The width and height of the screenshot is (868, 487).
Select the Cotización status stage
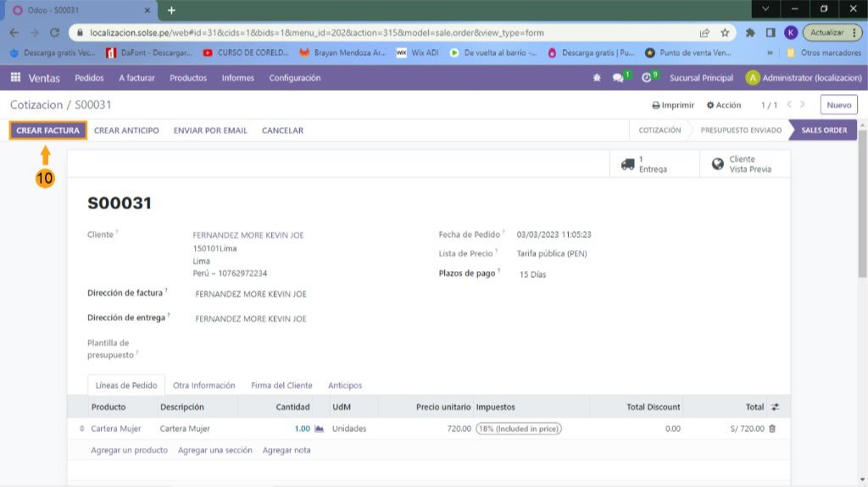coord(659,130)
